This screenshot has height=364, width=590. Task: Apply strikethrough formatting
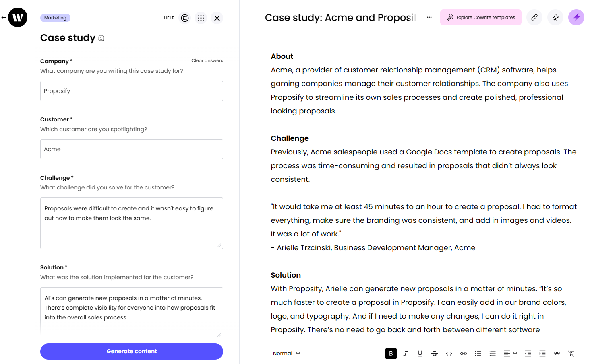(435, 354)
